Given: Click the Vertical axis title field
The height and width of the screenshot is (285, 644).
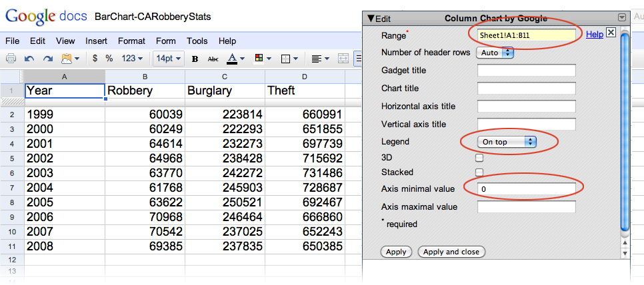Looking at the screenshot, I should pyautogui.click(x=527, y=125).
